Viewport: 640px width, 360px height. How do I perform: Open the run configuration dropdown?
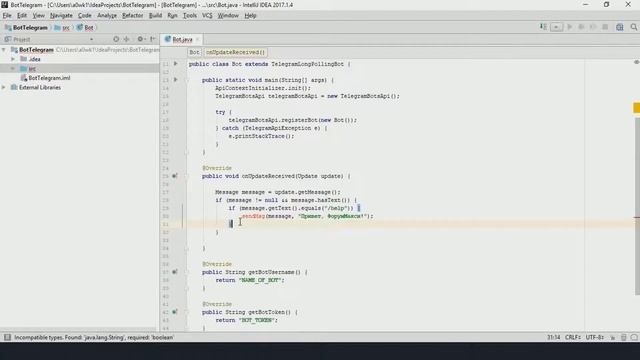click(556, 27)
